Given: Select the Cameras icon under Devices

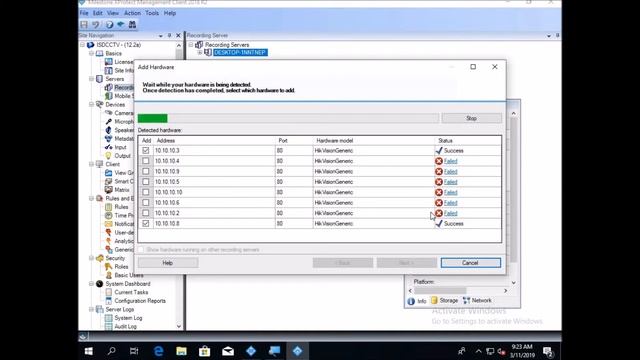Looking at the screenshot, I should click(109, 113).
